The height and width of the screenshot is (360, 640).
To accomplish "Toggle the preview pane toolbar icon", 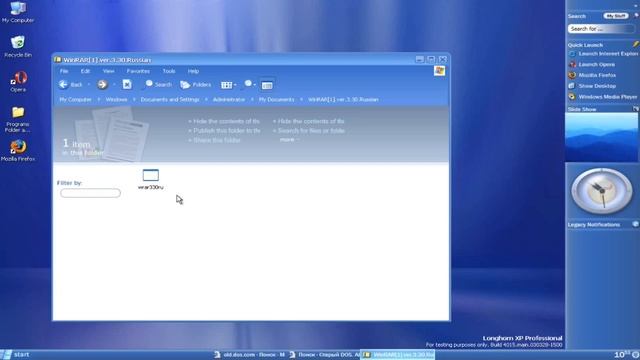I will tap(267, 85).
